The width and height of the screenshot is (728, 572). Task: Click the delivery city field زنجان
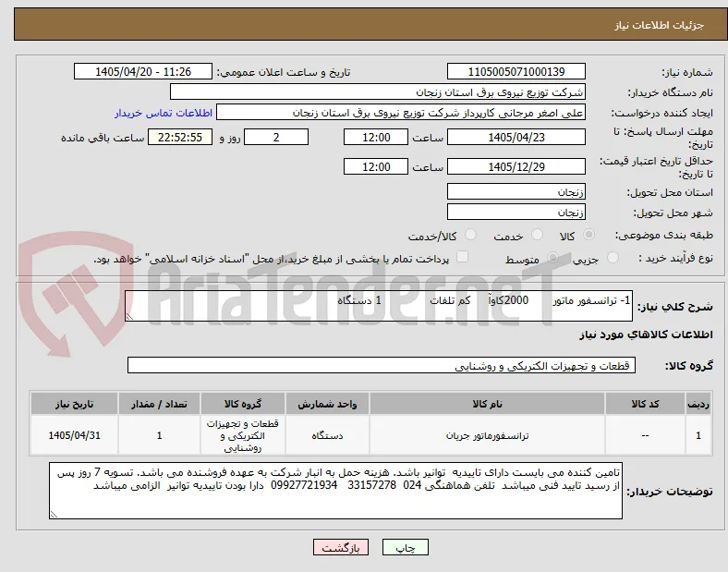pyautogui.click(x=516, y=212)
